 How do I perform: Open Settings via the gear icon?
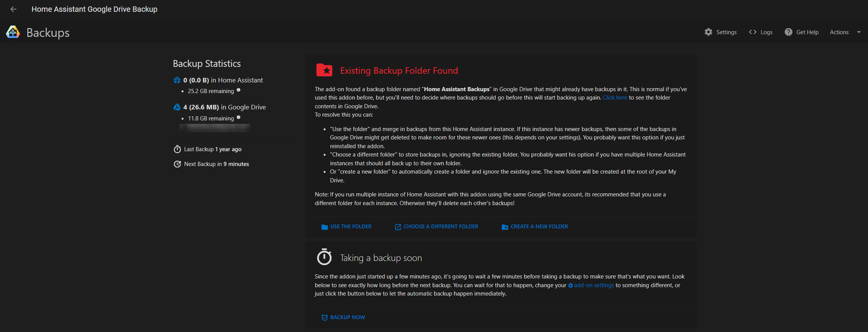click(708, 32)
